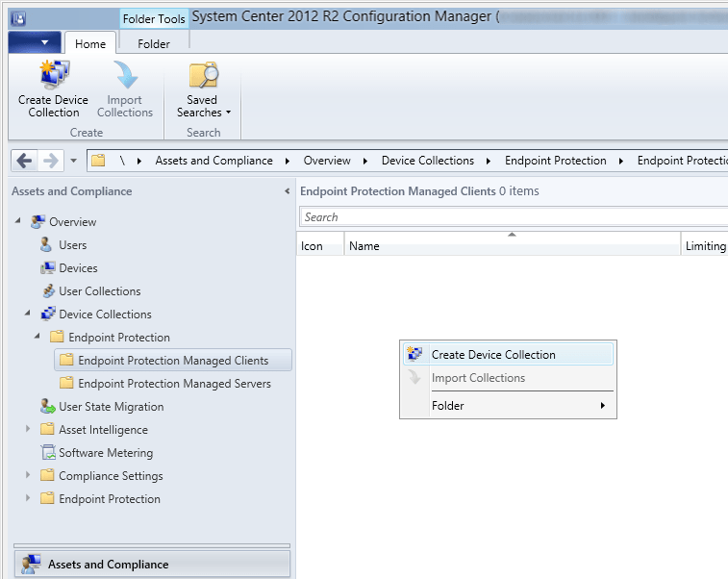728x579 pixels.
Task: Click the bottom Endpoint Protection folder icon
Action: coord(47,498)
